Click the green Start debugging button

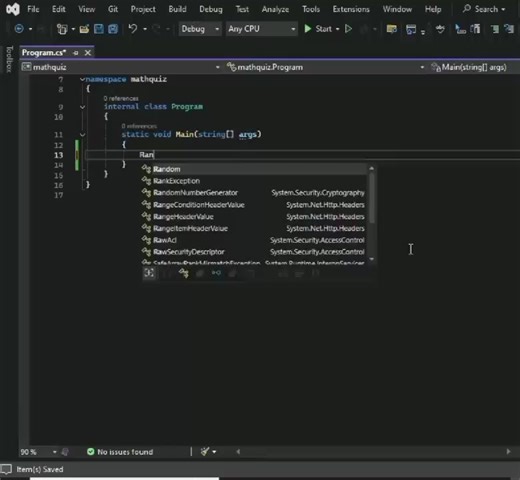[318, 29]
